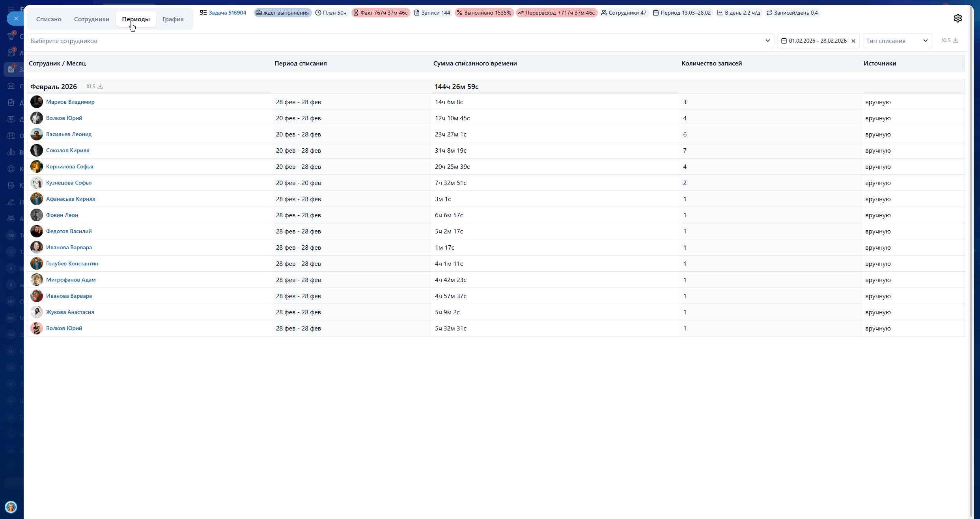This screenshot has width=980, height=519.
Task: Switch to the Списано tab
Action: pos(49,19)
